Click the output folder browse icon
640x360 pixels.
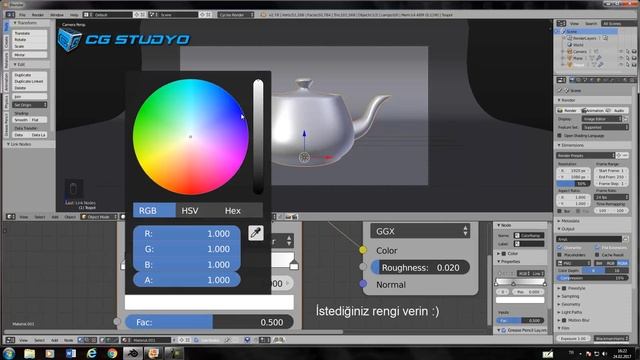pyautogui.click(x=626, y=239)
